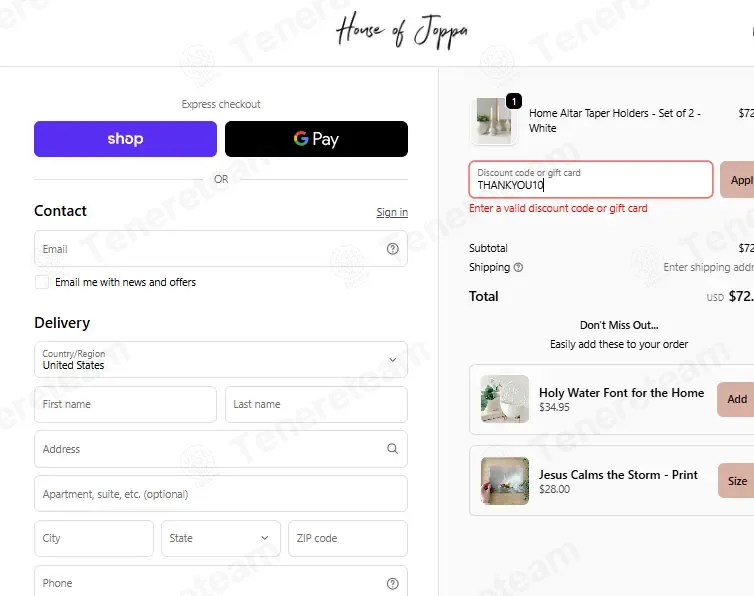Open the Country/Region dropdown
The width and height of the screenshot is (754, 596).
coord(221,360)
